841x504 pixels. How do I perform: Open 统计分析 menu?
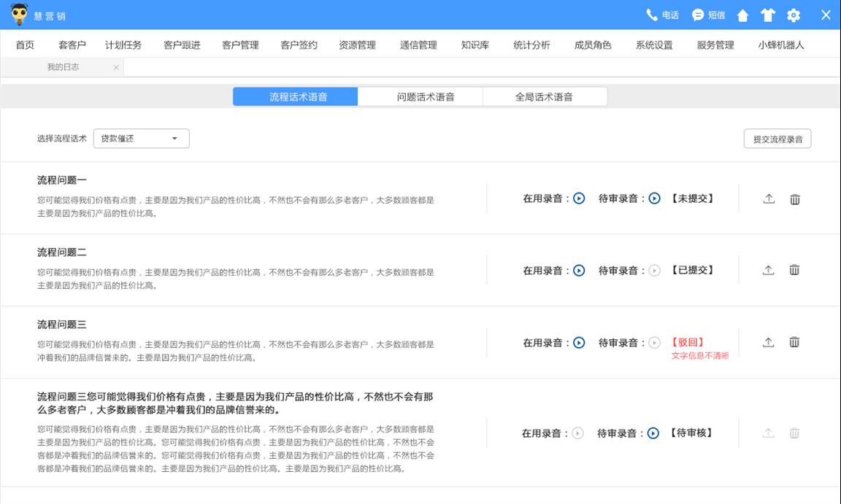[x=531, y=45]
